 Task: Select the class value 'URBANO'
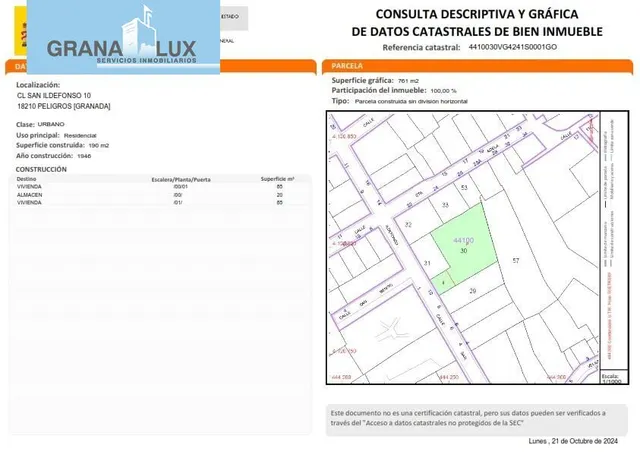(x=51, y=124)
